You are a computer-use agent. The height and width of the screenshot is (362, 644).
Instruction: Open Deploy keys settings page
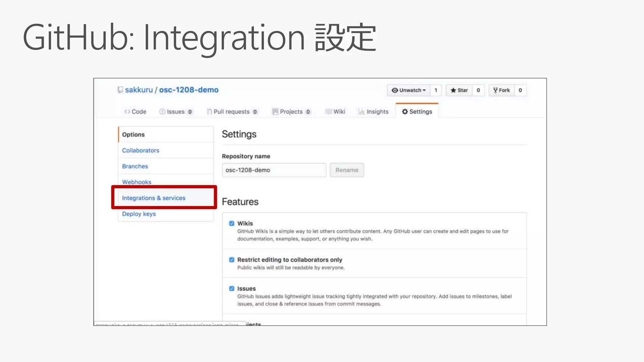pos(139,214)
